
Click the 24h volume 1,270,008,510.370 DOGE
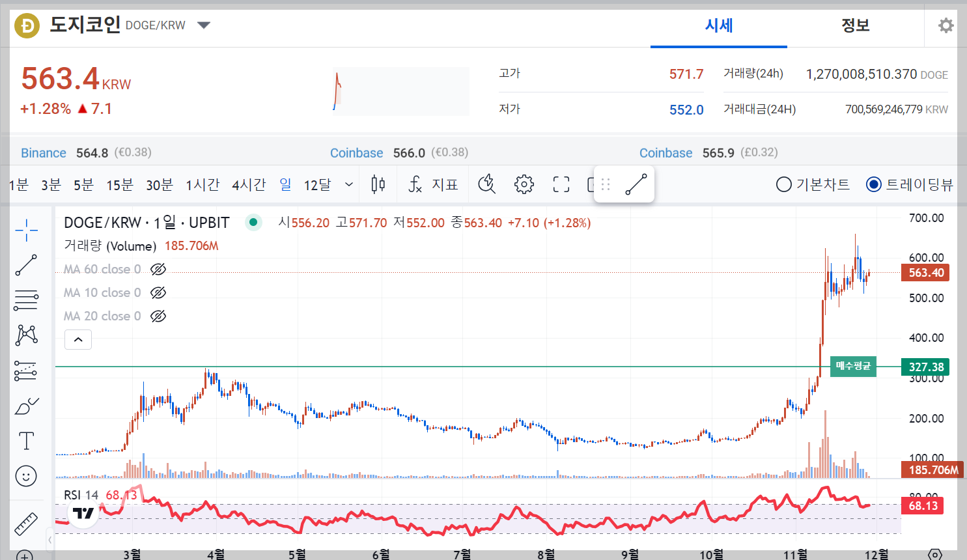click(x=877, y=74)
